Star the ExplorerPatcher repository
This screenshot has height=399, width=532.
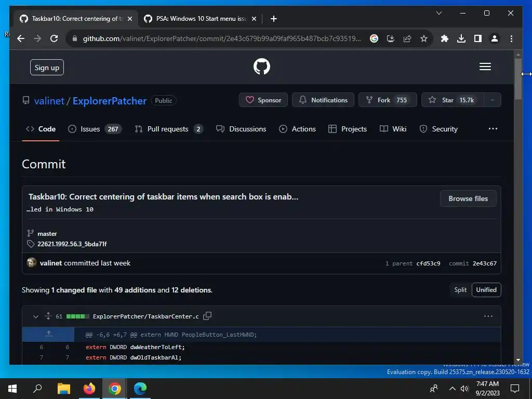(453, 100)
